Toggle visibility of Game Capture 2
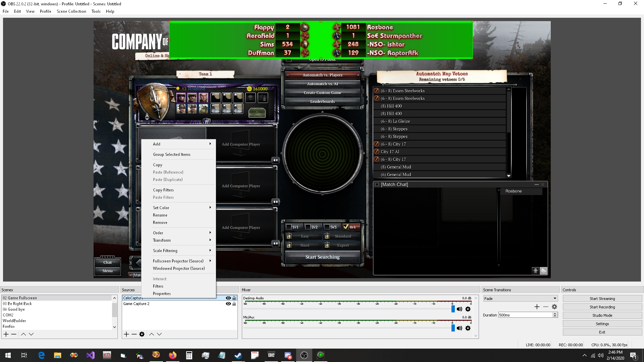 coord(228,304)
